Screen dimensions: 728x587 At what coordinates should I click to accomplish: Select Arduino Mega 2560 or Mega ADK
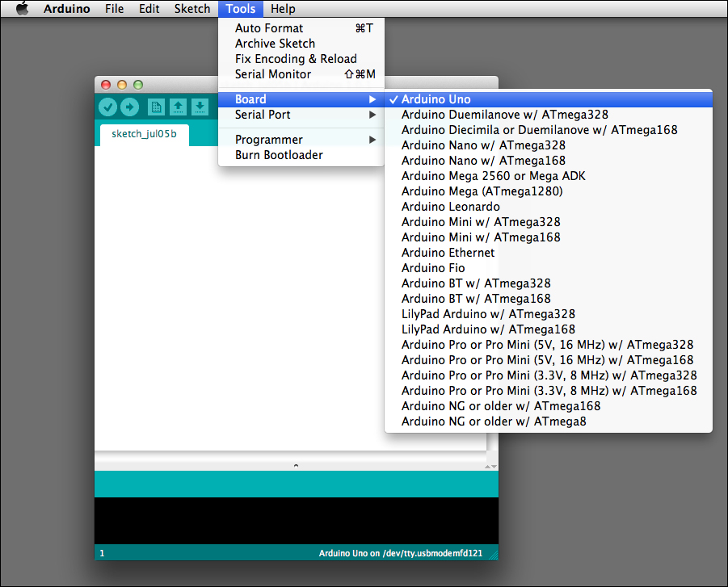click(x=493, y=176)
